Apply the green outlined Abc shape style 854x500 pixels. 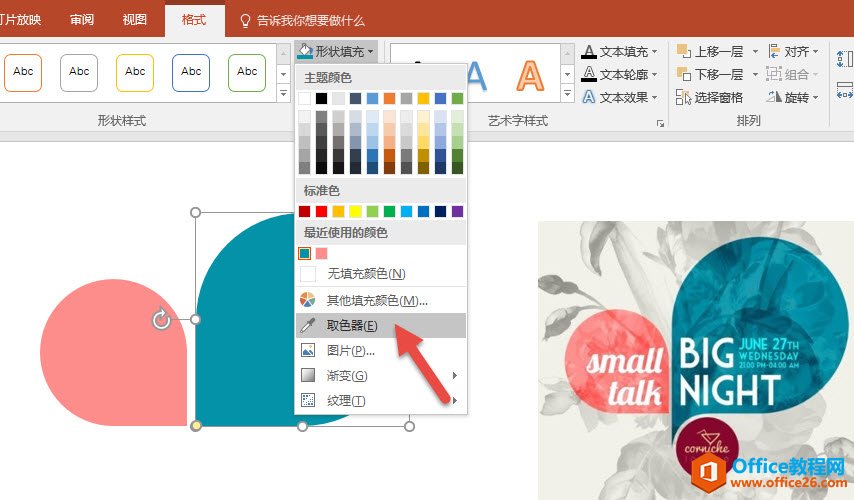pyautogui.click(x=247, y=72)
